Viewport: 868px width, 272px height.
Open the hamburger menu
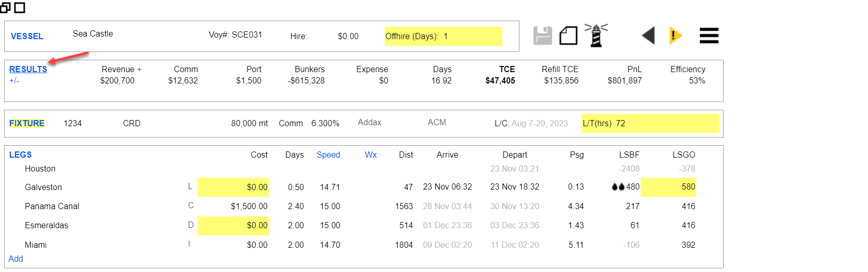[709, 36]
